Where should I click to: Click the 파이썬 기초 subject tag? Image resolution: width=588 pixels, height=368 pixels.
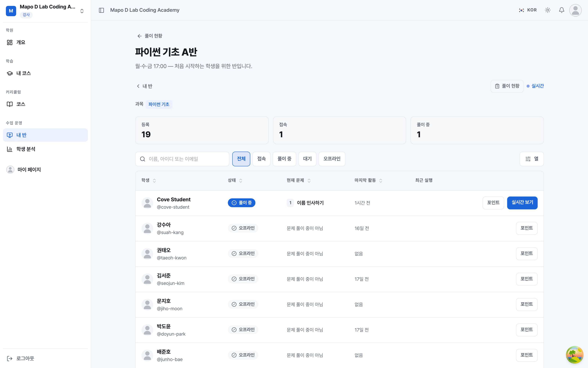(x=159, y=104)
